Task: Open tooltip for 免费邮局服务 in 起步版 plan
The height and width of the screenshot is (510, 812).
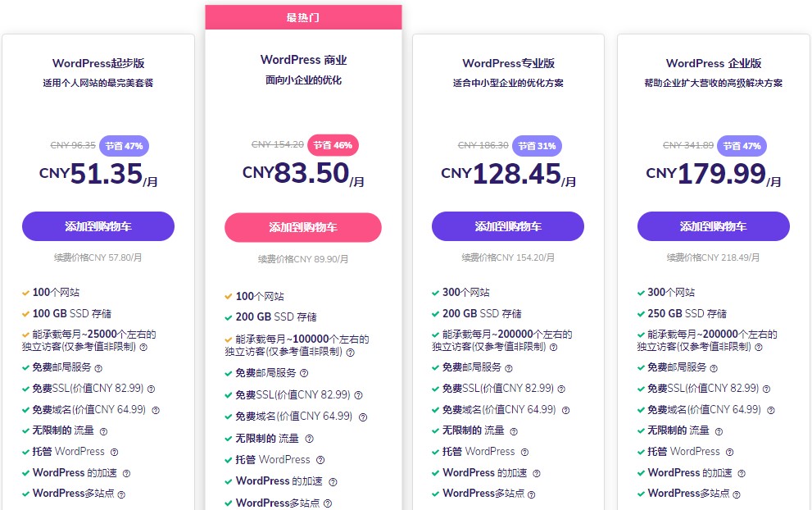Action: pos(100,367)
